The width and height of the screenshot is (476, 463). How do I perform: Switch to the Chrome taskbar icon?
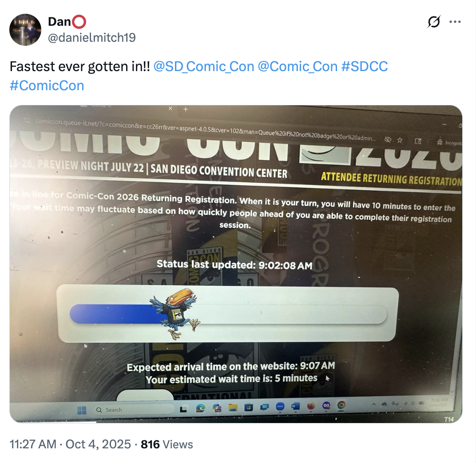tap(341, 405)
